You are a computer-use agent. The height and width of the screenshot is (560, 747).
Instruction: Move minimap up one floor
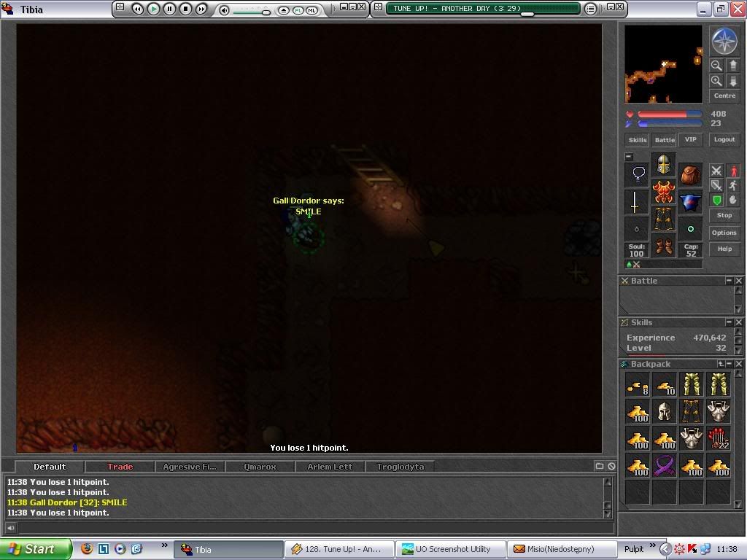coord(732,66)
